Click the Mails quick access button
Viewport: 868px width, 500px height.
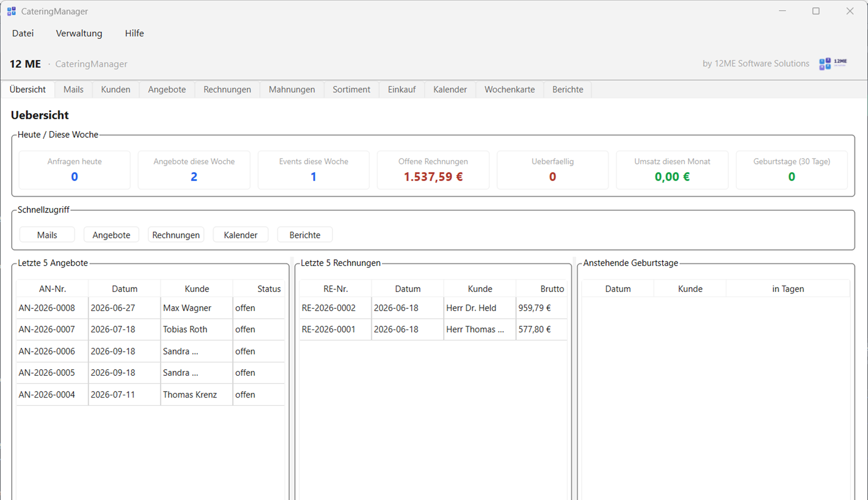[x=47, y=235]
